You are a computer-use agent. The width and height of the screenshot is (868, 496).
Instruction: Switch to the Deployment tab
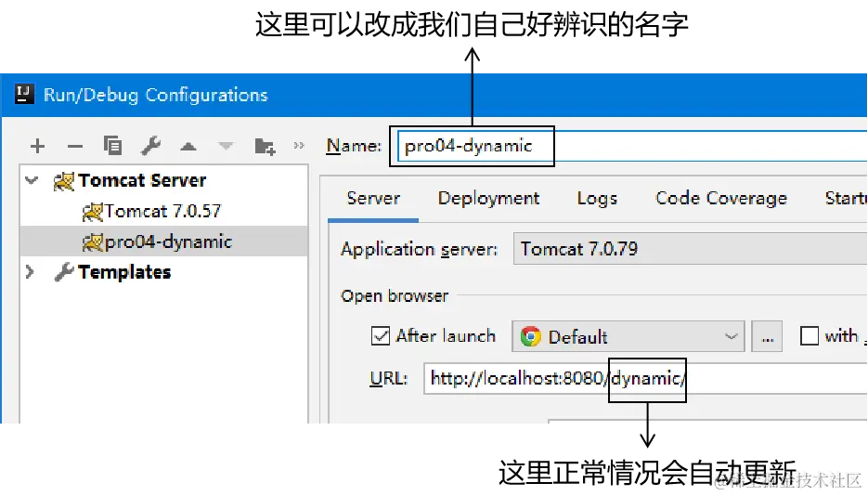click(488, 198)
